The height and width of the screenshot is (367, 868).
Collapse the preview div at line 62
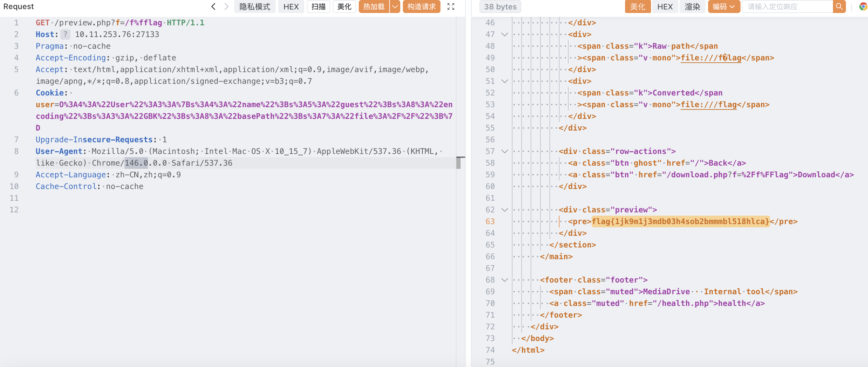(504, 210)
